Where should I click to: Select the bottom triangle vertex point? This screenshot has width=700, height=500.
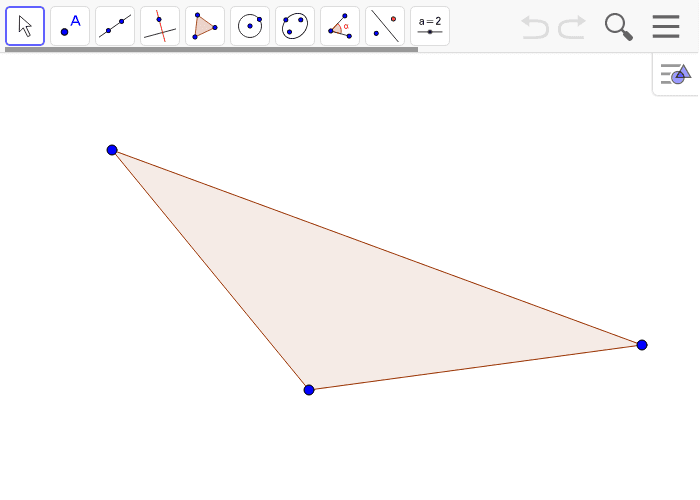click(x=309, y=390)
